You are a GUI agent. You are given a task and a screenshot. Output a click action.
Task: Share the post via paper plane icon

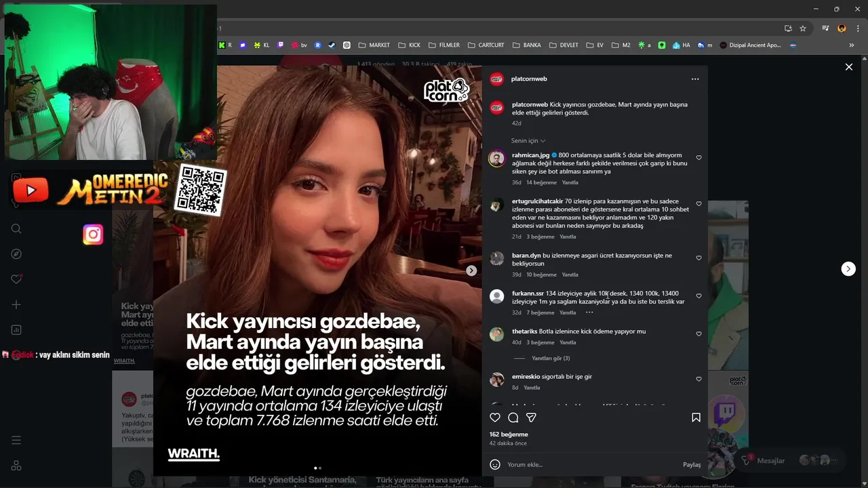pos(532,418)
